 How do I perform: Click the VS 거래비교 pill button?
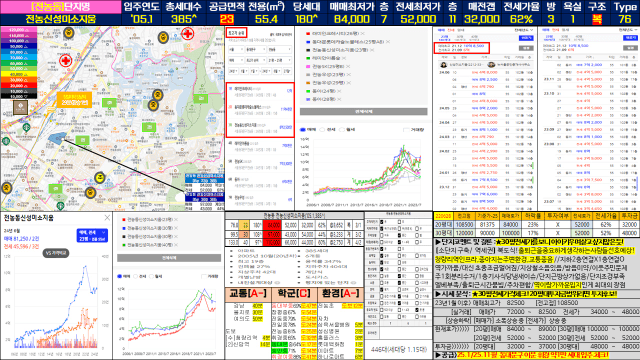tap(56, 253)
